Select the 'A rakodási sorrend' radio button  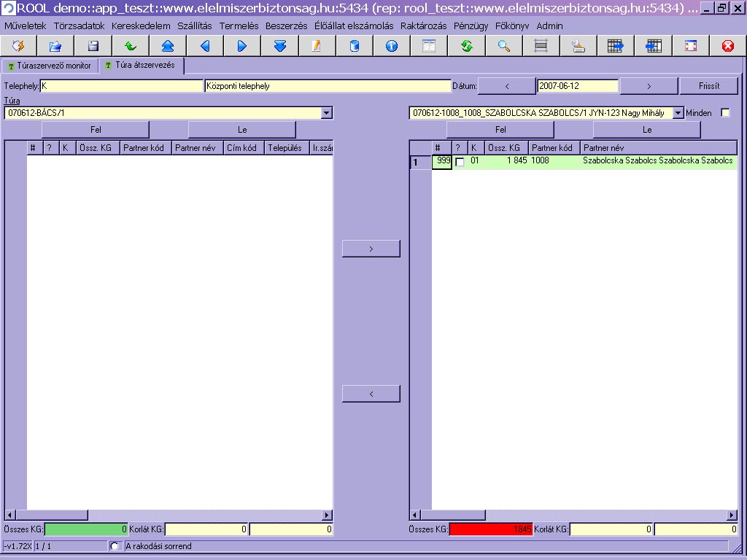[x=115, y=546]
